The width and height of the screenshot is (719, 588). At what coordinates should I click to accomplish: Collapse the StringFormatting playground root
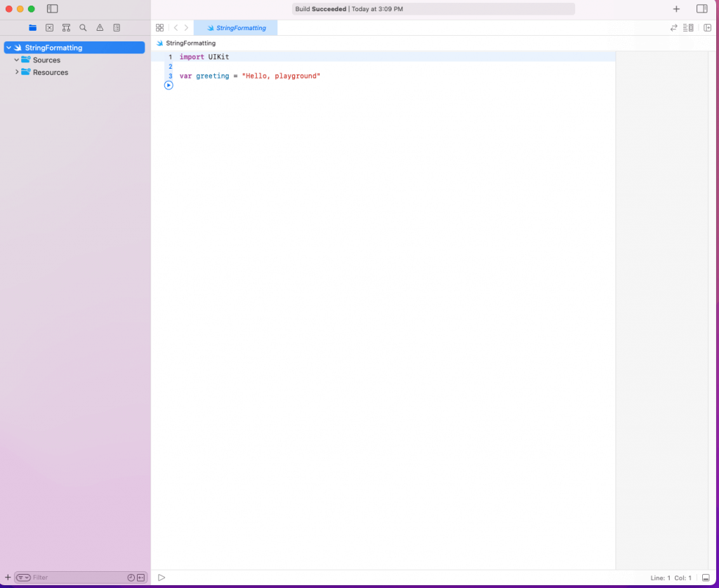8,48
